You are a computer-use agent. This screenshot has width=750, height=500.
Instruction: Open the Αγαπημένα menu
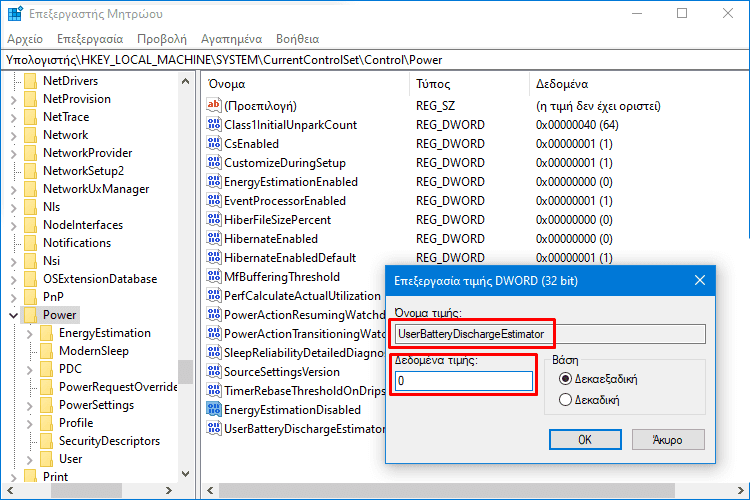pyautogui.click(x=232, y=39)
